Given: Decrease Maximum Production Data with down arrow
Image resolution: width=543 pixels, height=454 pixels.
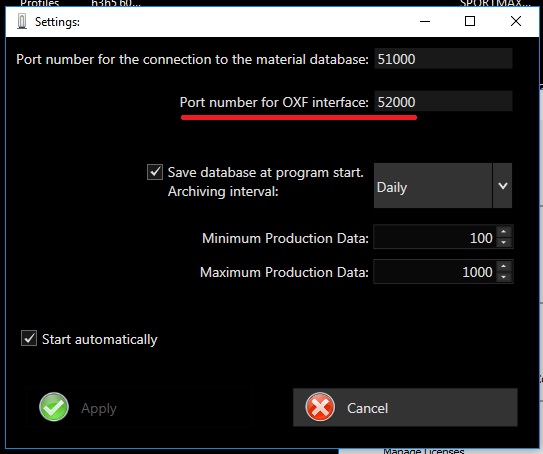Looking at the screenshot, I should [x=504, y=277].
